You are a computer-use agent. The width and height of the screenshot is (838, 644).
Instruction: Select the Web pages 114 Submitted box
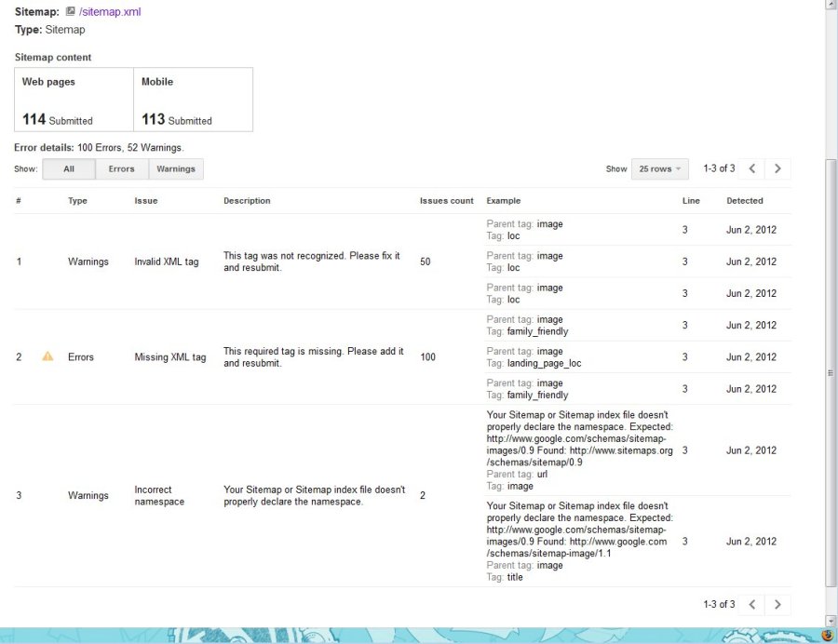pos(74,100)
